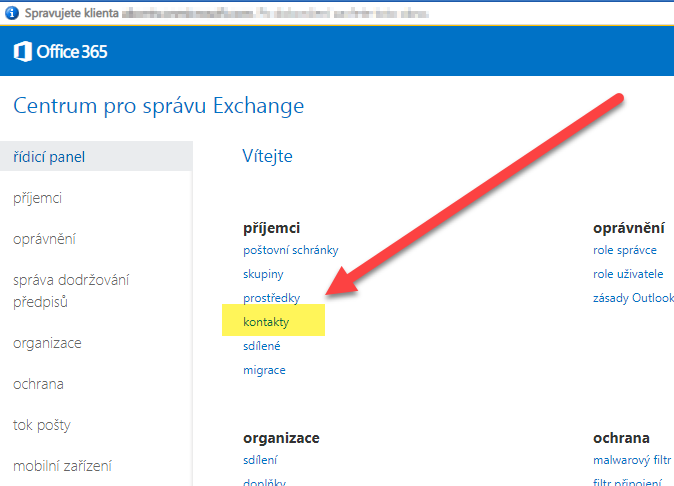Open the Office 365 home text link

tap(72, 52)
